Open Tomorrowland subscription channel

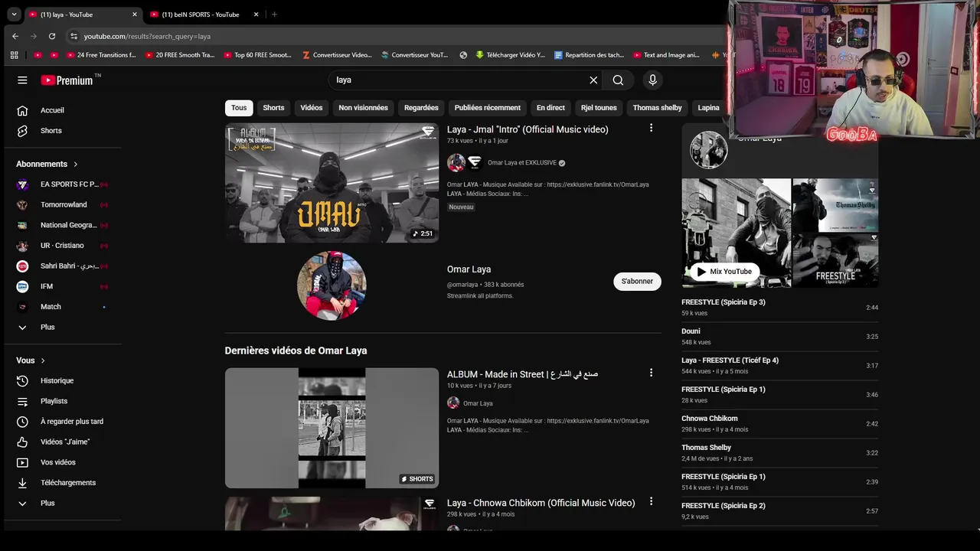[64, 205]
